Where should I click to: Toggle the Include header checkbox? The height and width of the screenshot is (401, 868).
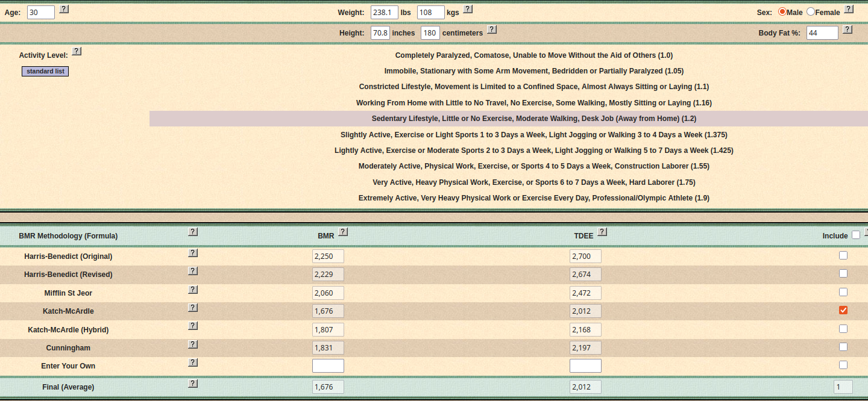coord(856,235)
